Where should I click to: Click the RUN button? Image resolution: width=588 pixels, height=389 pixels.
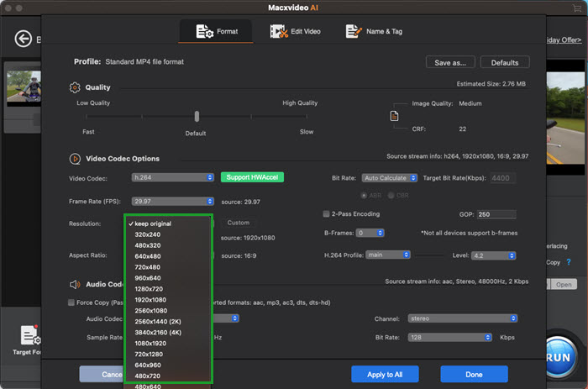559,357
